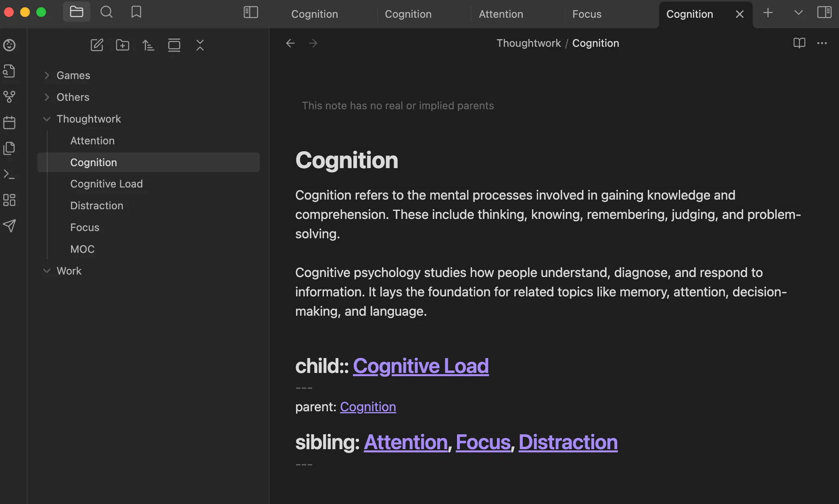Switch to the Attention tab
The width and height of the screenshot is (839, 504).
pyautogui.click(x=501, y=14)
